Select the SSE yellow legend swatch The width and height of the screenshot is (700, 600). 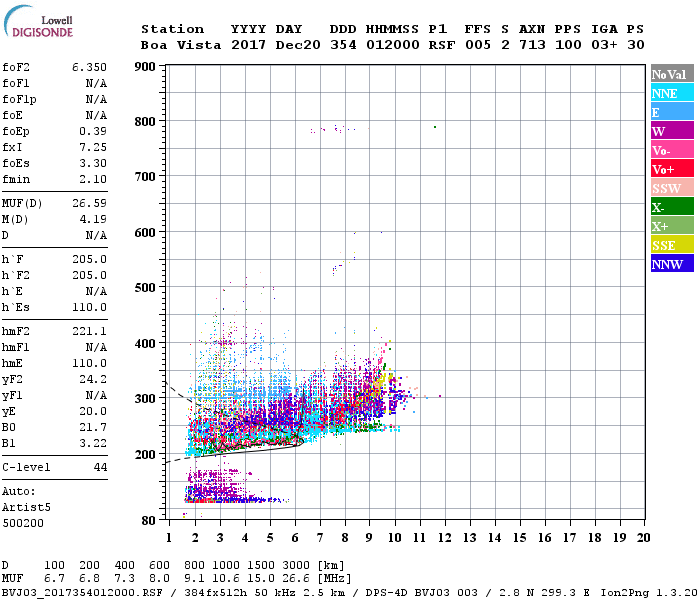[x=672, y=245]
